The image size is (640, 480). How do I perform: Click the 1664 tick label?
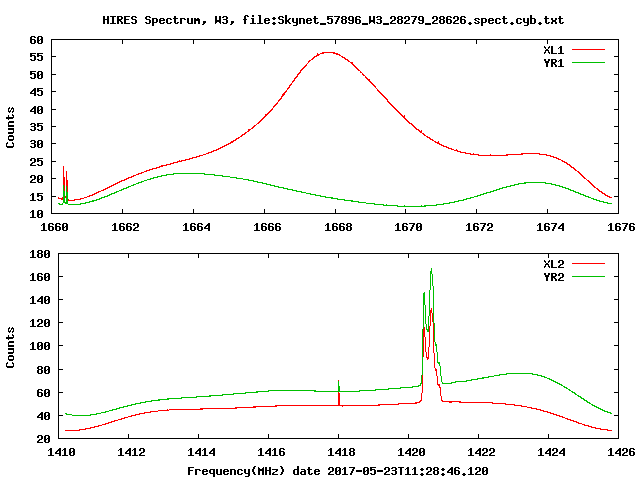click(x=196, y=227)
